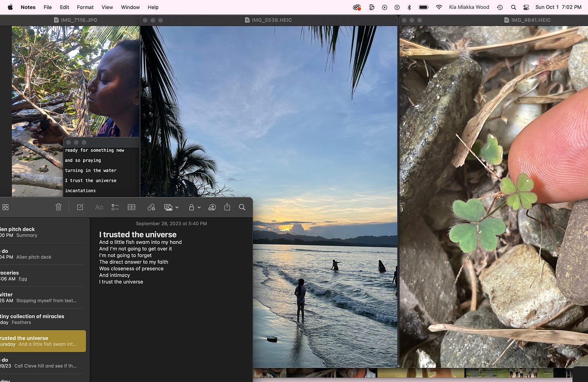Open the Aa text format options
Viewport: 588px width, 382px height.
[99, 207]
